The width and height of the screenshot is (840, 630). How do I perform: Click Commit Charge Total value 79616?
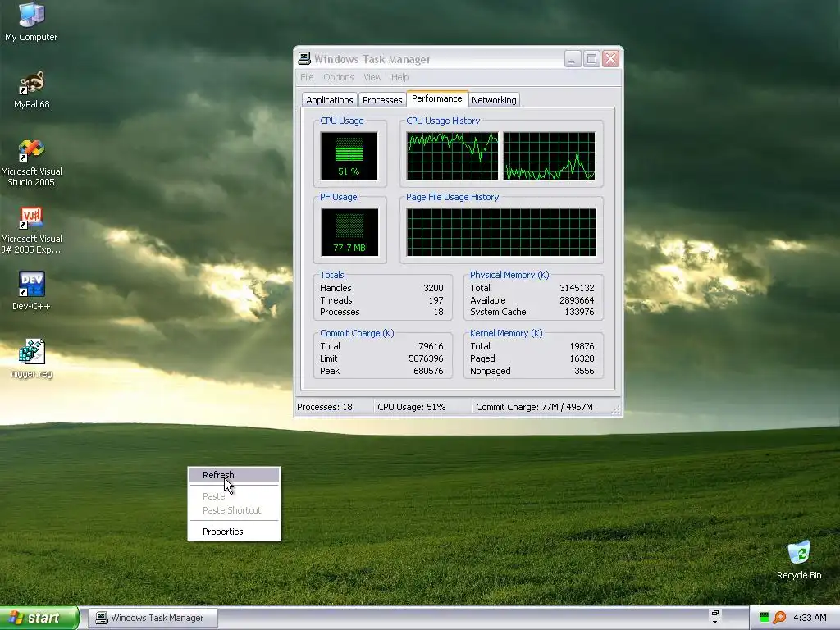click(x=431, y=346)
